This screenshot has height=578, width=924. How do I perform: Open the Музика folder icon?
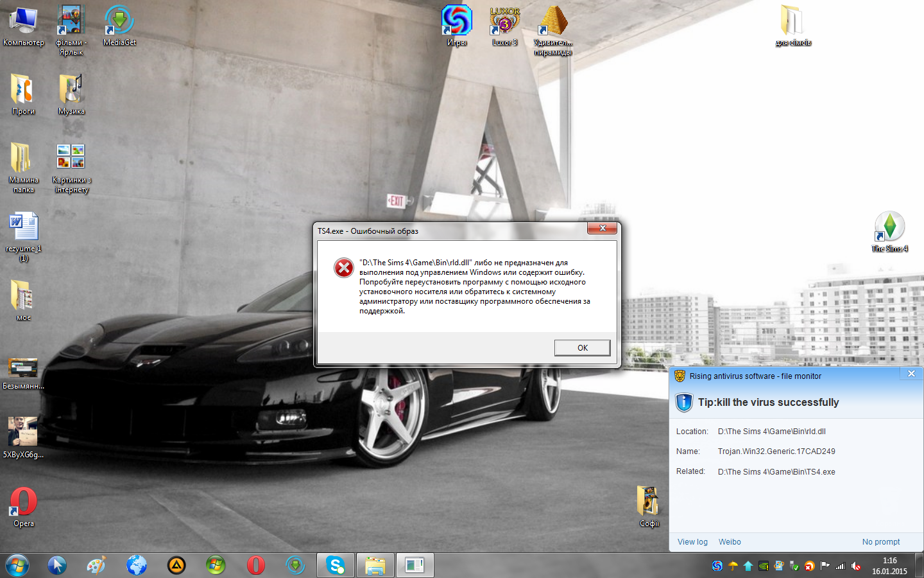(71, 94)
